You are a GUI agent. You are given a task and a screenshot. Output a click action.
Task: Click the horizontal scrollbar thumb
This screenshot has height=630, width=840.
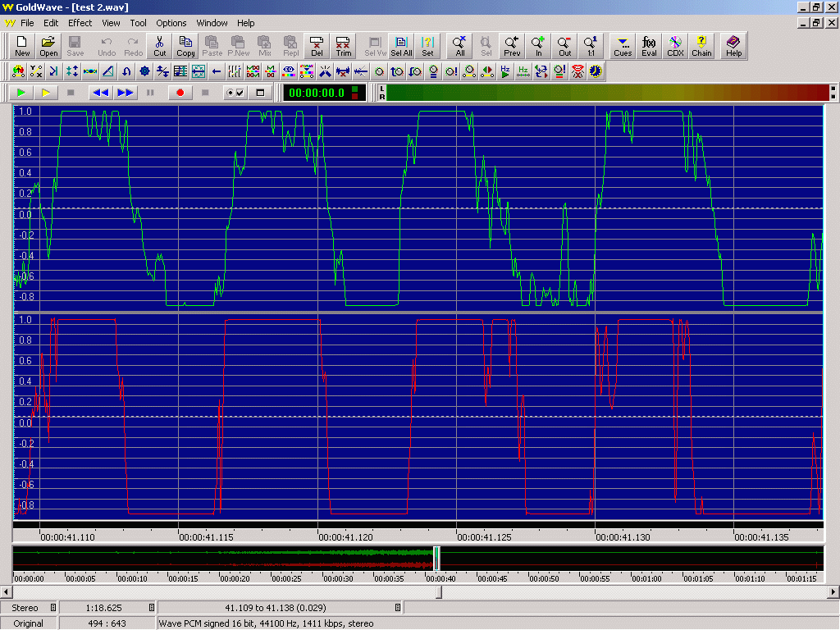438,591
